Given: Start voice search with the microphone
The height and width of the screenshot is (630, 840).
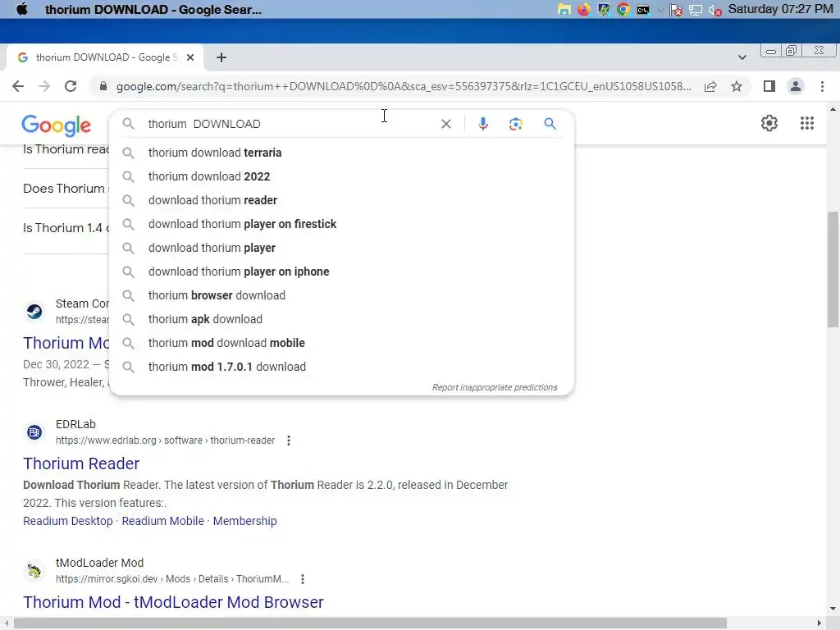Looking at the screenshot, I should point(482,124).
